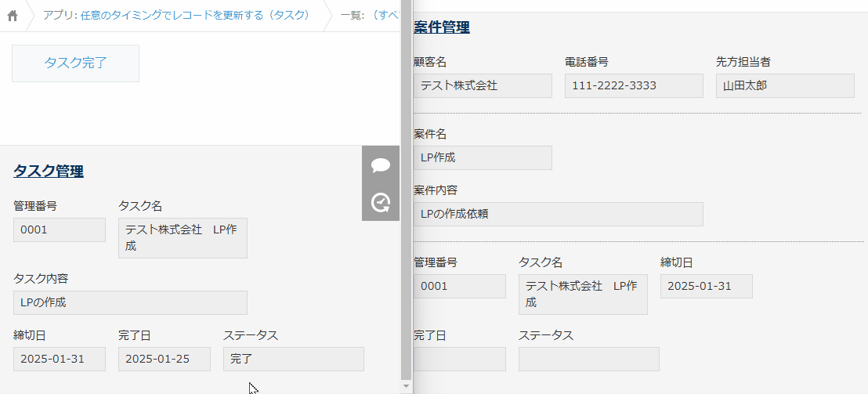Click the 電話番号 field 111-2222-3333

click(x=633, y=86)
